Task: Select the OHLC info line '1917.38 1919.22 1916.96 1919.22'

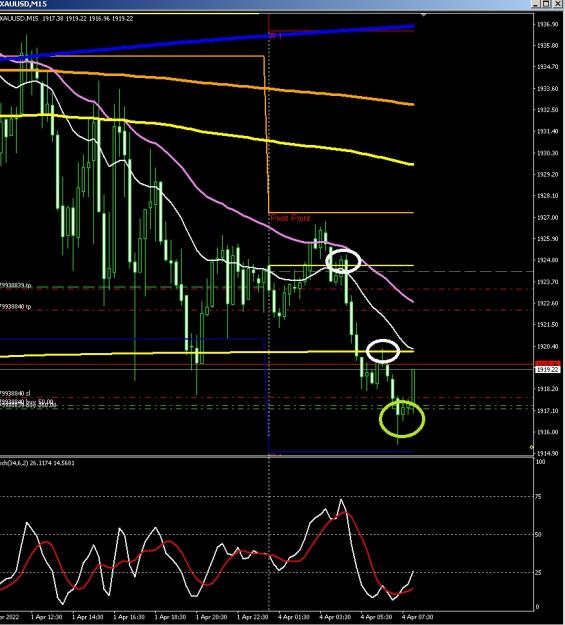Action: [x=88, y=18]
